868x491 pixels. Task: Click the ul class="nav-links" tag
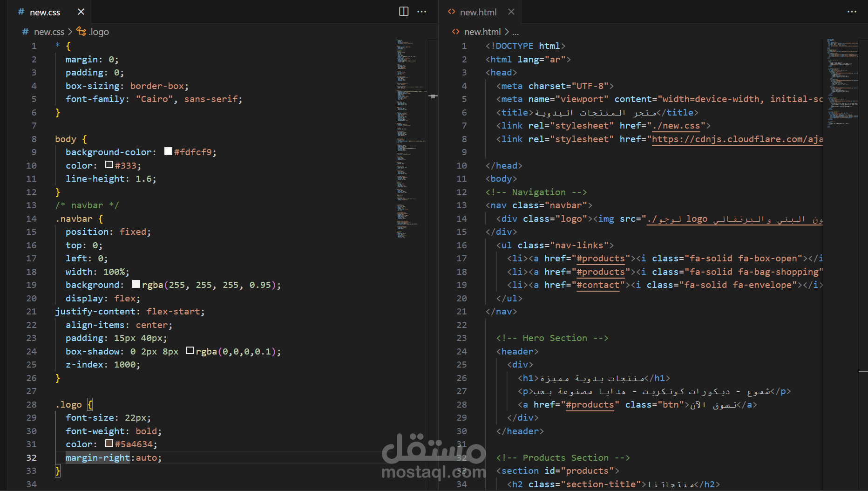(555, 245)
